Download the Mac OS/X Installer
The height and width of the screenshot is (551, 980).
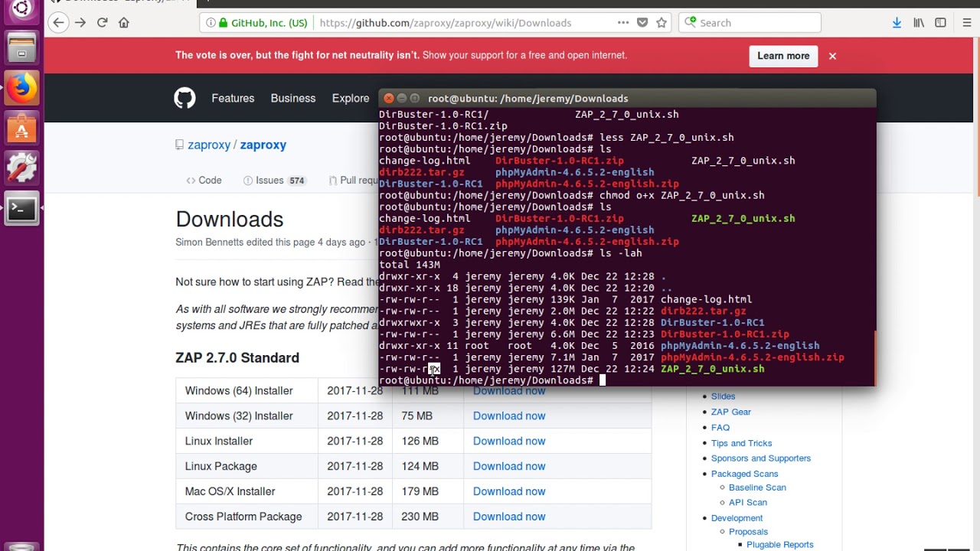[x=509, y=491]
